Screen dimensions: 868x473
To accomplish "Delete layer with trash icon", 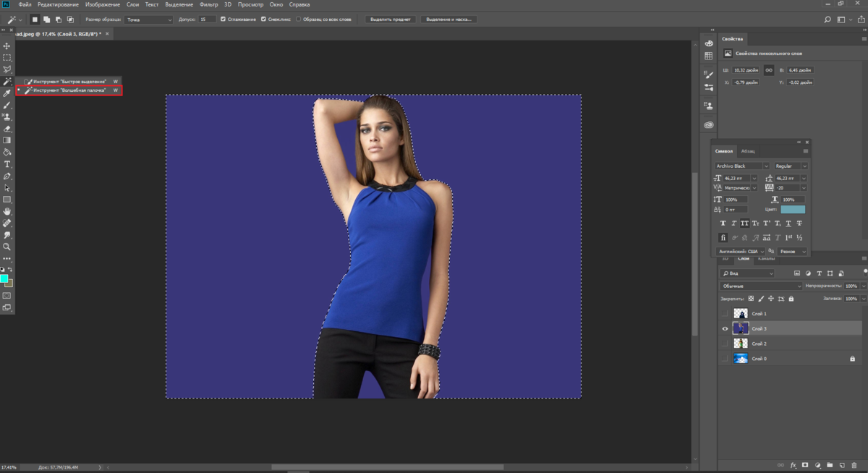I will pos(854,465).
